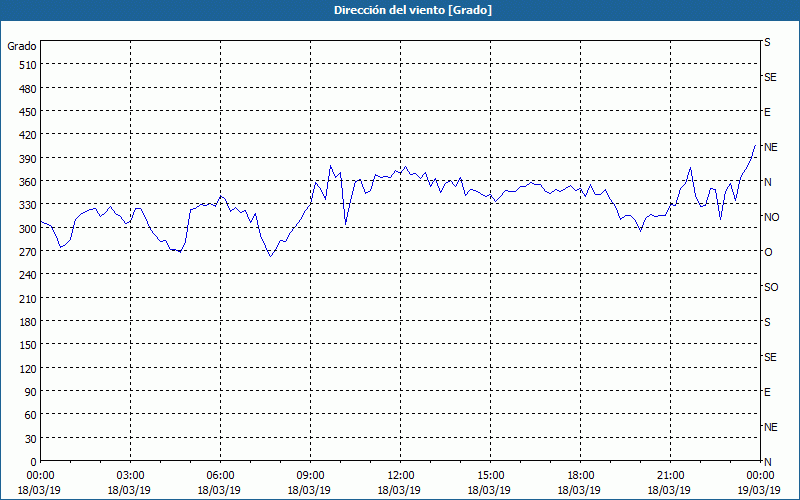Click the 'NO' compass direction label

(x=771, y=217)
